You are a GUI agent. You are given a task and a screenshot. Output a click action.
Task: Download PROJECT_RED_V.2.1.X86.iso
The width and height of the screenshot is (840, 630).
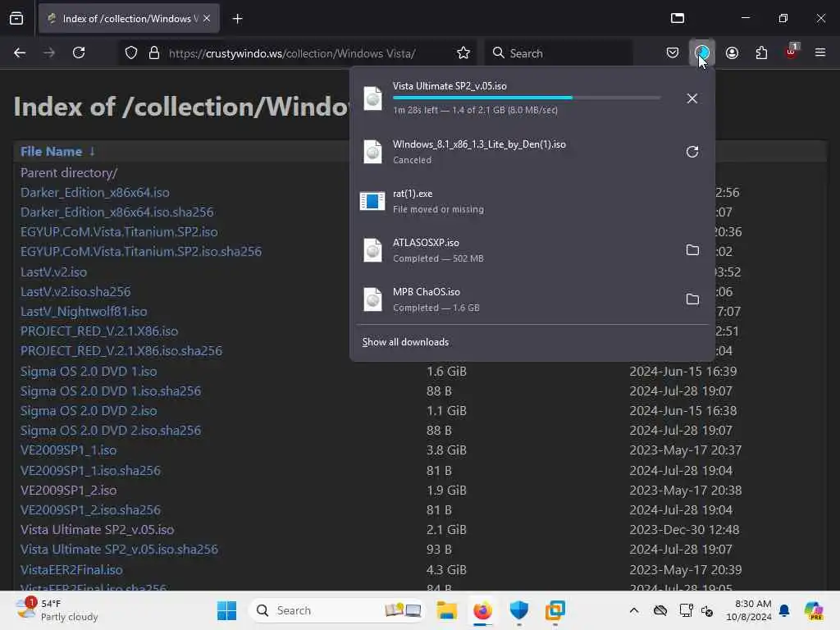(99, 331)
